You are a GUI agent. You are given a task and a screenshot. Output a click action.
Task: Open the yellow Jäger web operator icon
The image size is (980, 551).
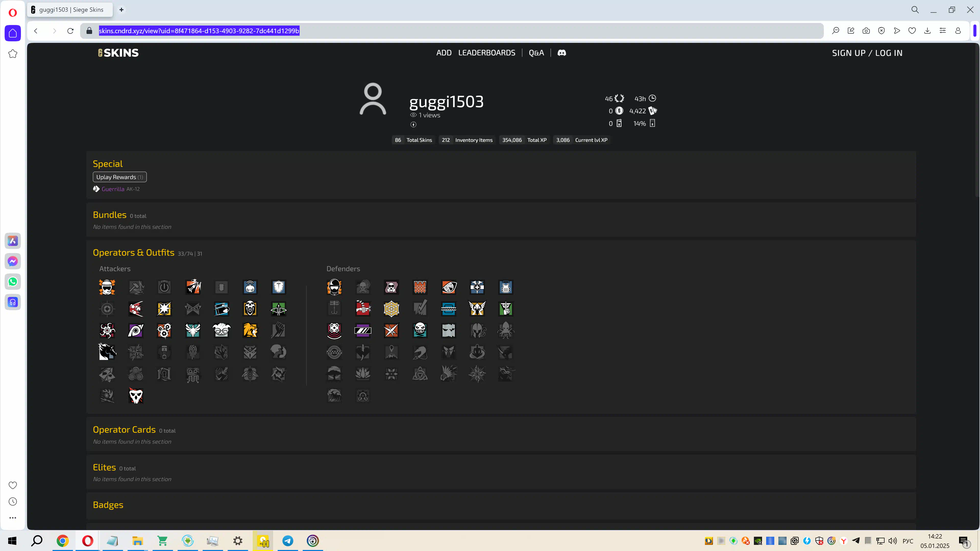(391, 309)
